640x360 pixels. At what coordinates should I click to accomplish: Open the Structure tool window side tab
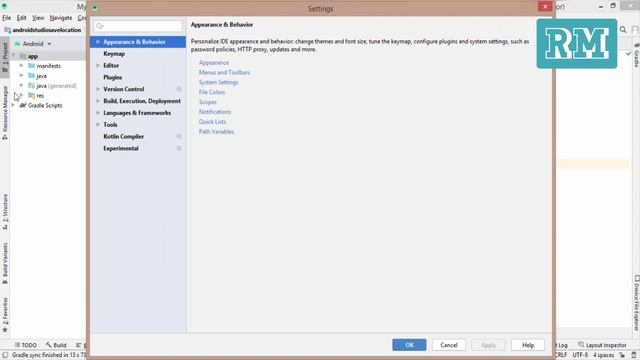click(5, 211)
